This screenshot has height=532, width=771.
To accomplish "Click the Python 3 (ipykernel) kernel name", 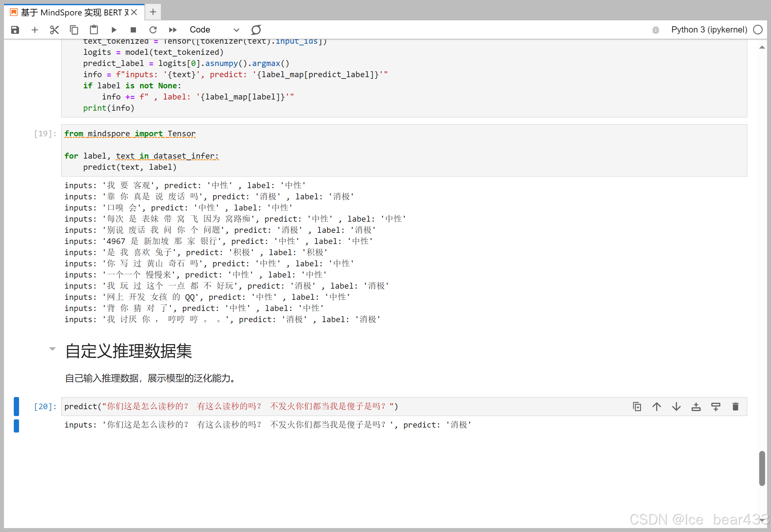I will click(x=709, y=30).
